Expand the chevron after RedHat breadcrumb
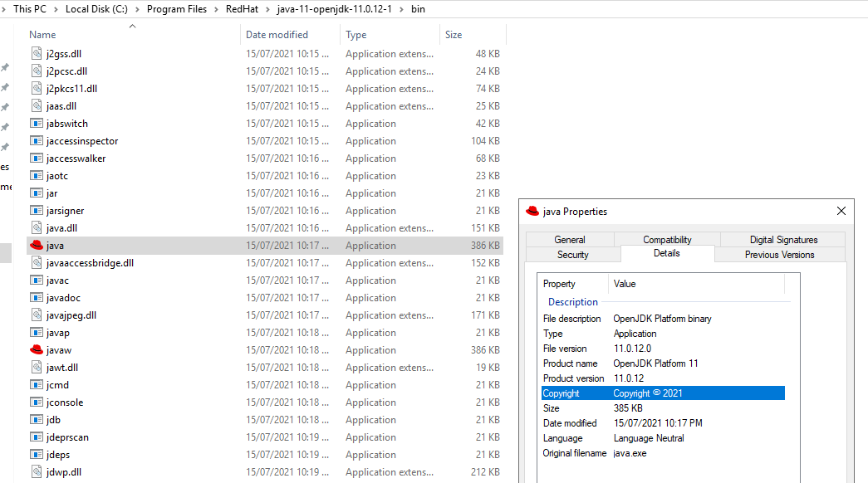The height and width of the screenshot is (483, 868). pos(268,9)
